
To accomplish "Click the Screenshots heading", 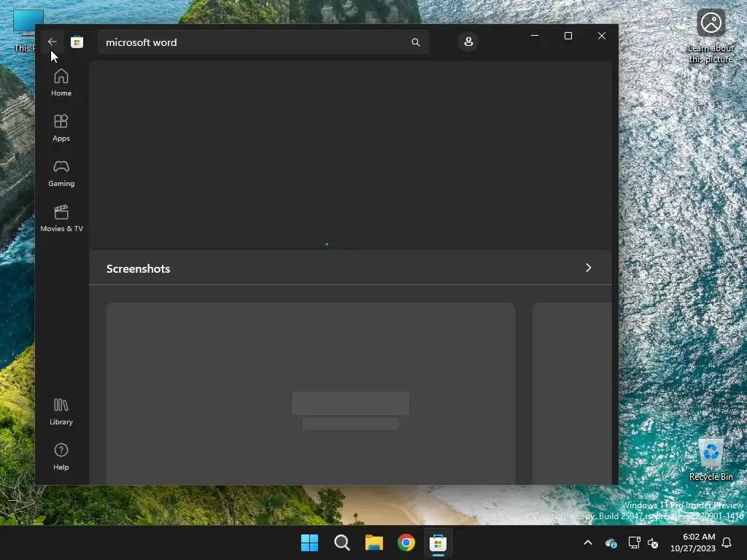I will point(138,268).
